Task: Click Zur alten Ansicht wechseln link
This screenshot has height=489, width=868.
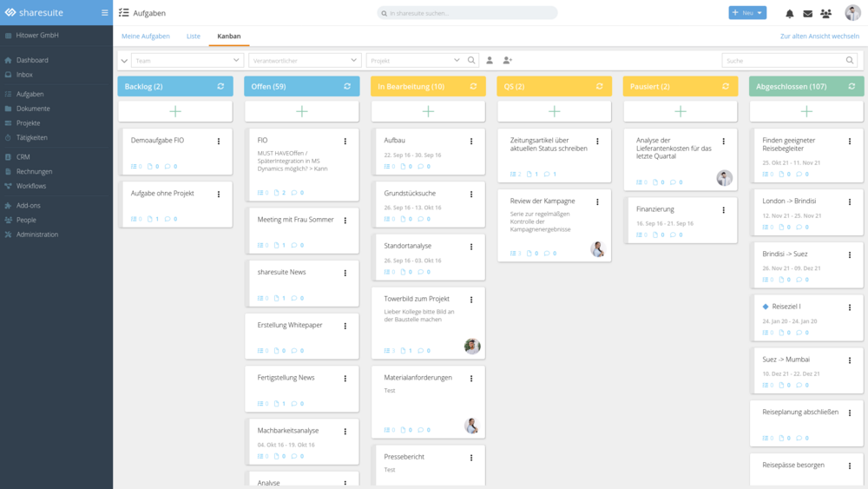Action: tap(819, 36)
